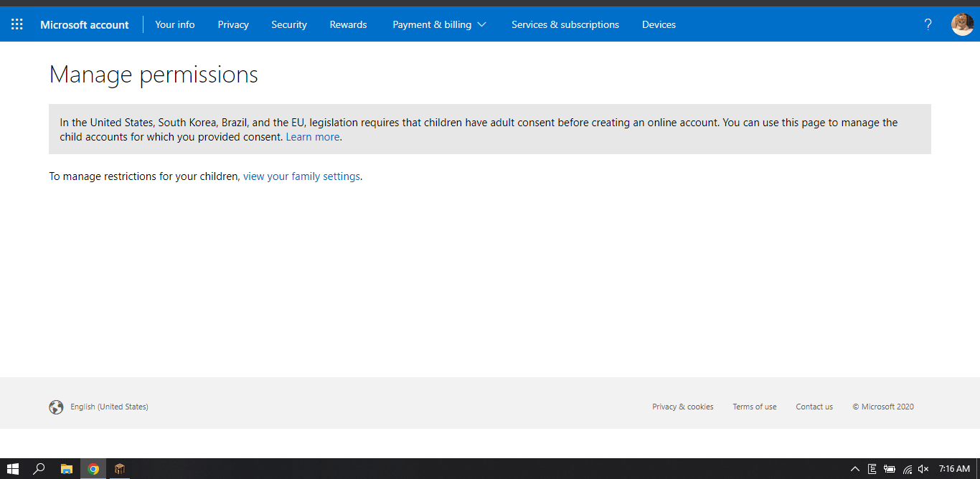Open the Microsoft apps launcher grid
Image resolution: width=980 pixels, height=479 pixels.
(17, 24)
